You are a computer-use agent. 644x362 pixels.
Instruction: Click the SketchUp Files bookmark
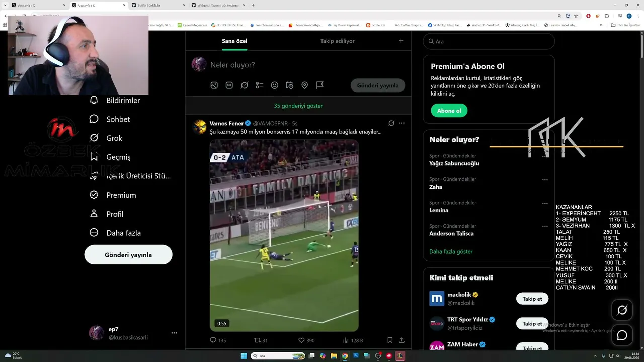click(445, 25)
